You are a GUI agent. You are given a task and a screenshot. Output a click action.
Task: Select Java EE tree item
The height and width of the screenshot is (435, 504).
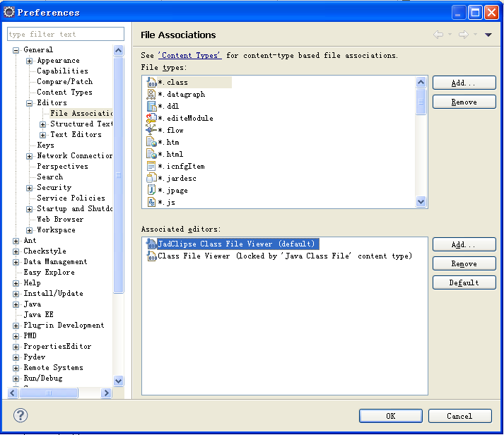coord(38,315)
